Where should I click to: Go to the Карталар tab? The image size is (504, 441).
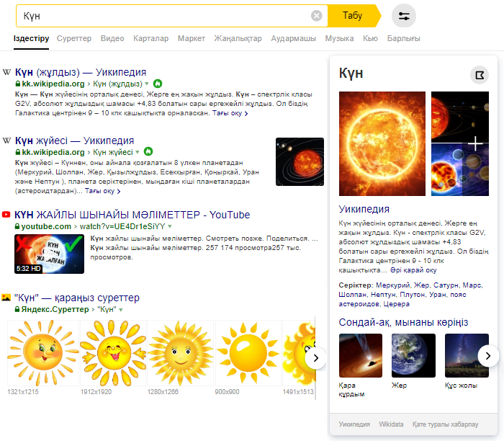coord(150,38)
